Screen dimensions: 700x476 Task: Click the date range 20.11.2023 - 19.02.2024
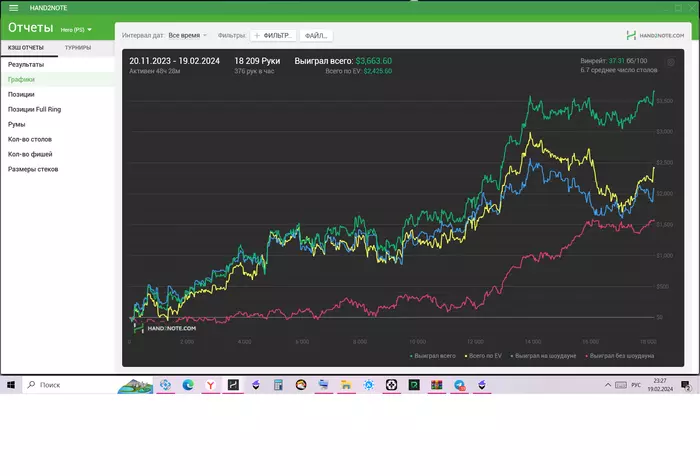point(174,61)
